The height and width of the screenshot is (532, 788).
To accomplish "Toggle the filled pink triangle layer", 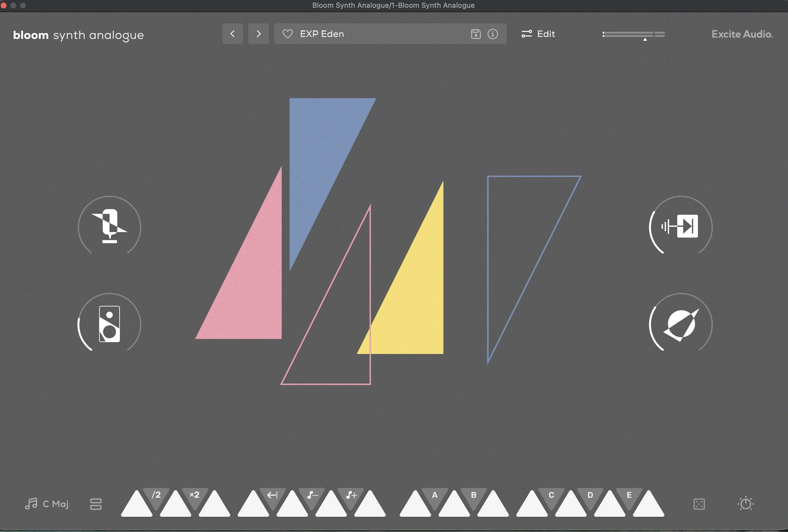I will click(253, 282).
